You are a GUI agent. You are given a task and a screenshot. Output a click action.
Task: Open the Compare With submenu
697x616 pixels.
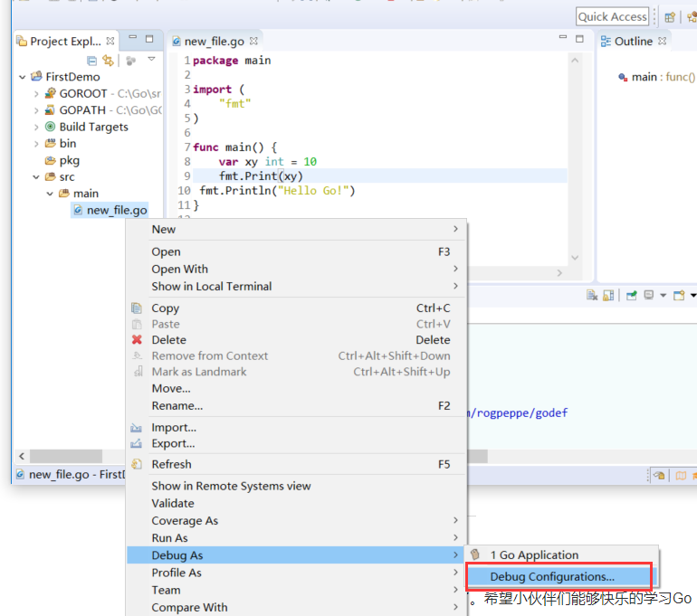pos(297,608)
